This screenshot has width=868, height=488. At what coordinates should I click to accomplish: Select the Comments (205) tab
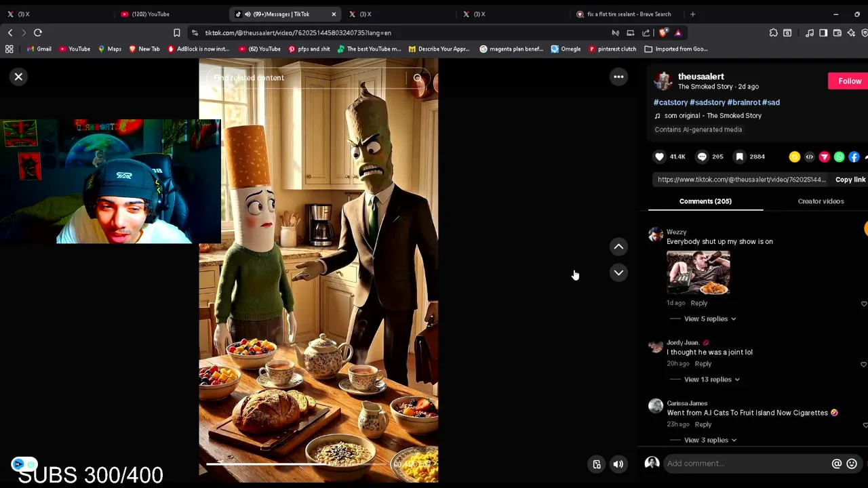[705, 201]
